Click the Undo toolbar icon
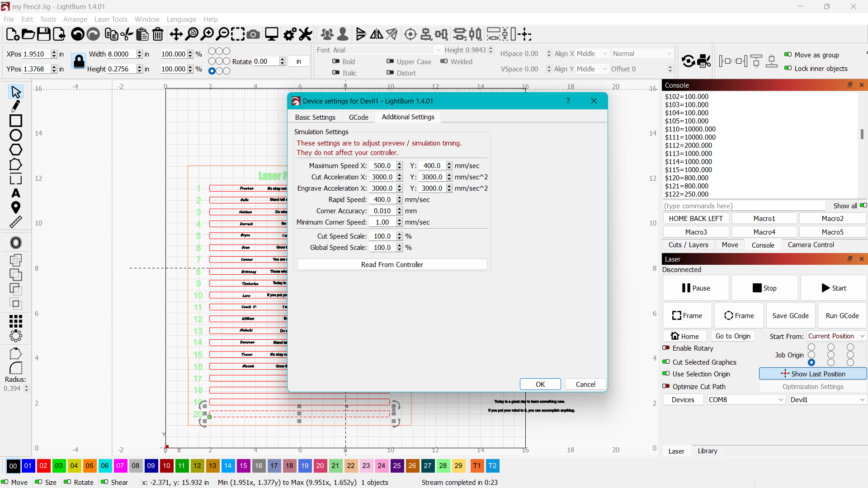The image size is (868, 488). (78, 34)
